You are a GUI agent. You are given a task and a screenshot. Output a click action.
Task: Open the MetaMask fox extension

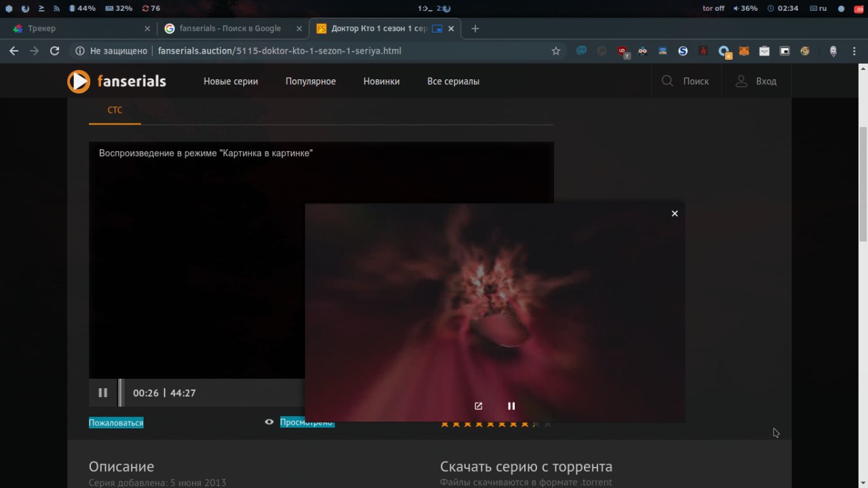click(744, 51)
